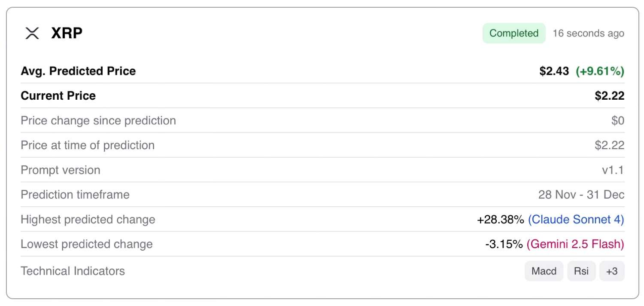644x306 pixels.
Task: Click the Completed status badge
Action: tap(513, 33)
